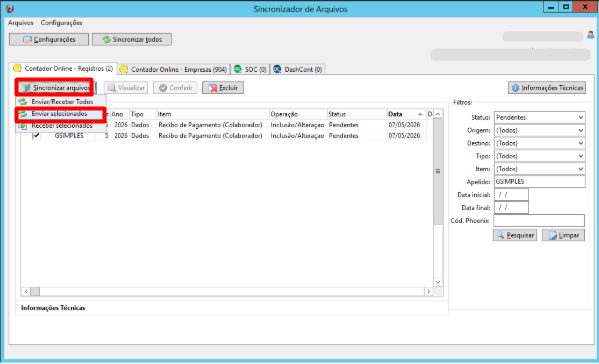Image resolution: width=599 pixels, height=364 pixels.
Task: Open the Status filter dropdown
Action: tap(539, 117)
